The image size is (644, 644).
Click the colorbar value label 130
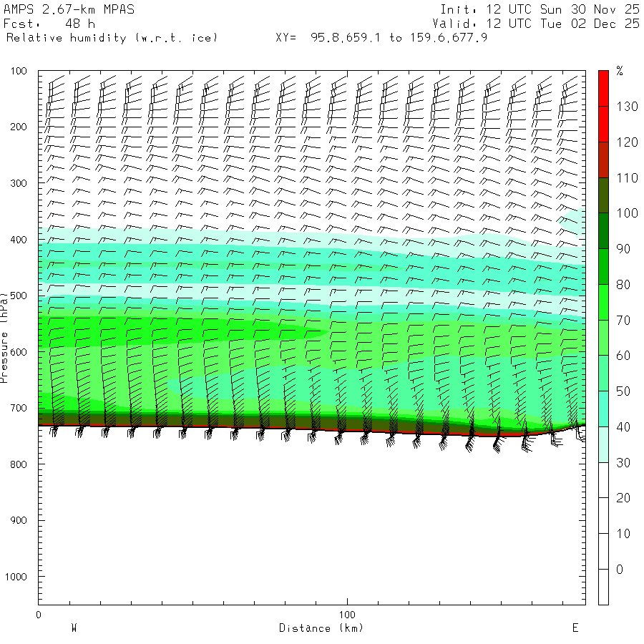(627, 107)
